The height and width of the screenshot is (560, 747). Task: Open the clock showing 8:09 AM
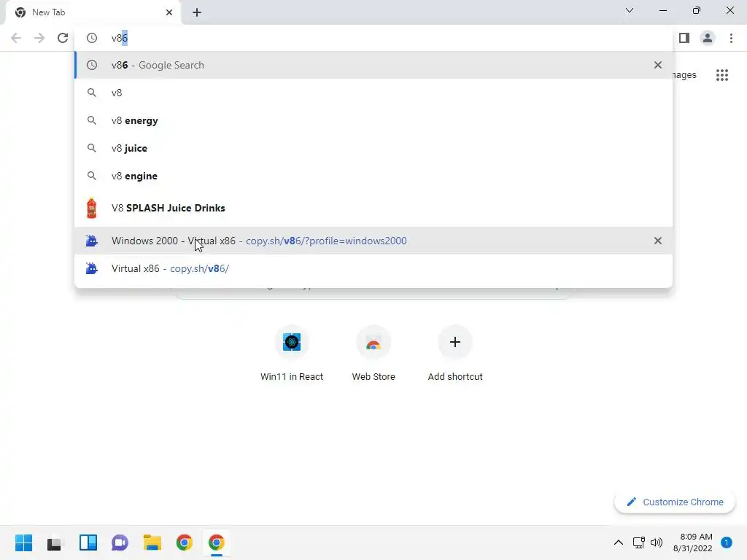[693, 542]
